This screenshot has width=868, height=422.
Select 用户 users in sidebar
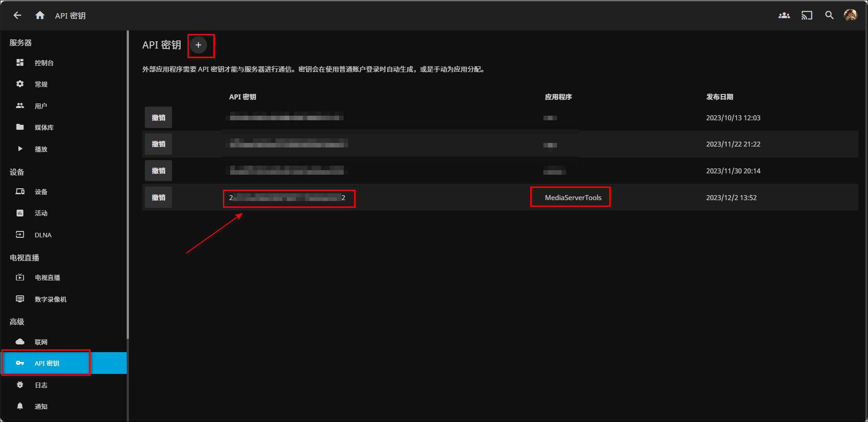41,106
